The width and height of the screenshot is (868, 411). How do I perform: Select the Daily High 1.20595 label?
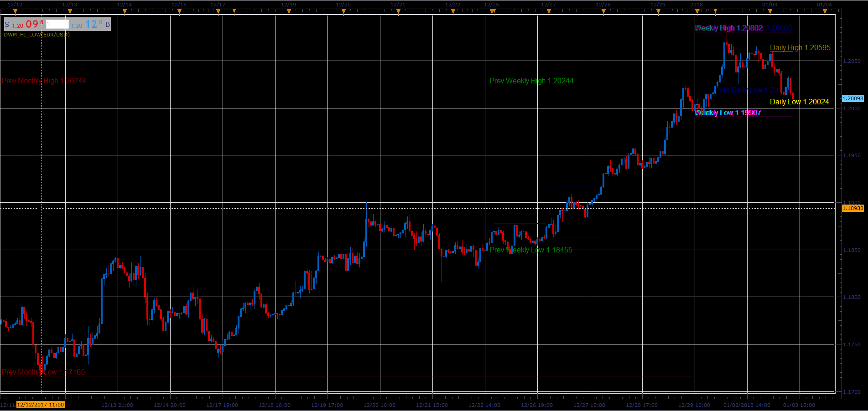click(x=800, y=47)
